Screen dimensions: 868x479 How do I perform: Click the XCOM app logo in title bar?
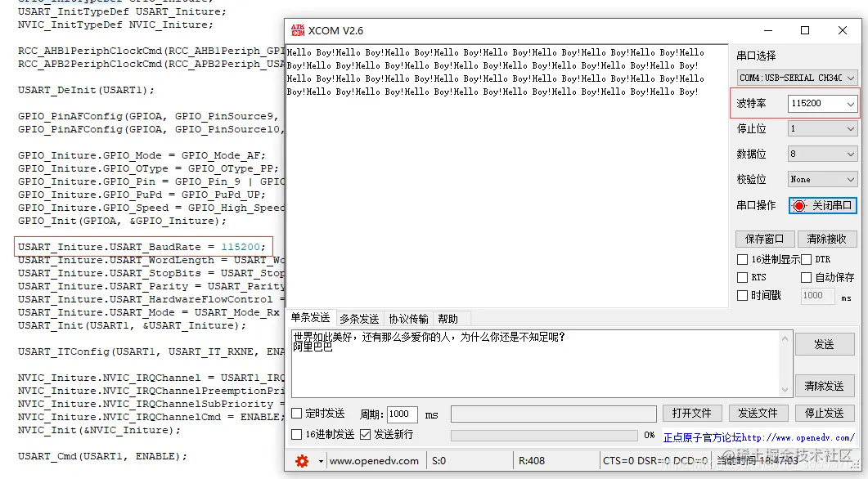[x=298, y=30]
